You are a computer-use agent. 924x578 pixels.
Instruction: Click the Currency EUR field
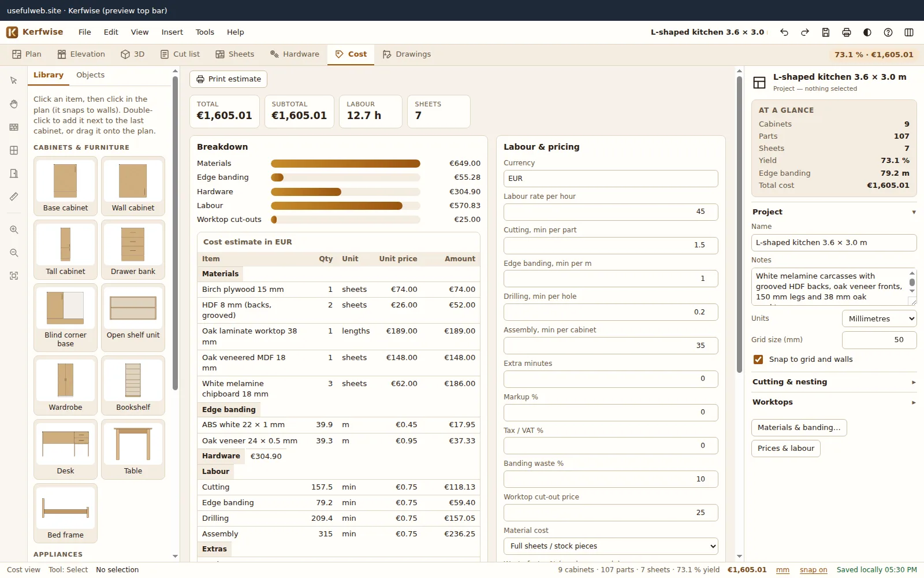(611, 179)
